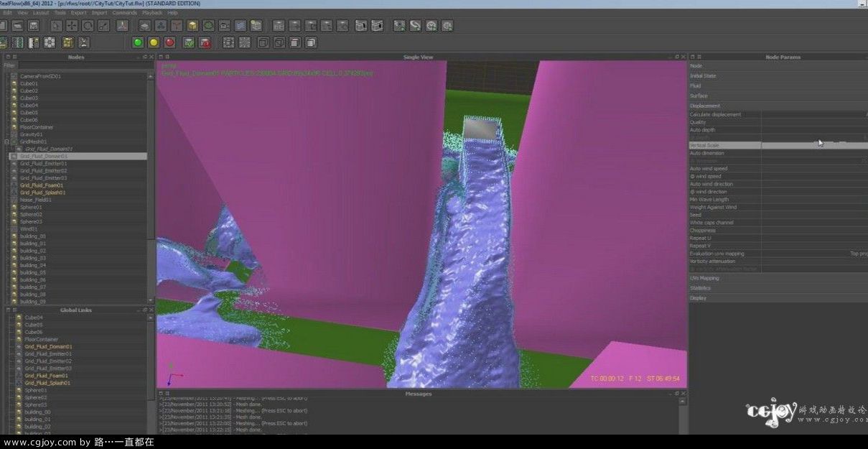868x449 pixels.
Task: Click the red circle button in second toolbar
Action: tap(169, 42)
